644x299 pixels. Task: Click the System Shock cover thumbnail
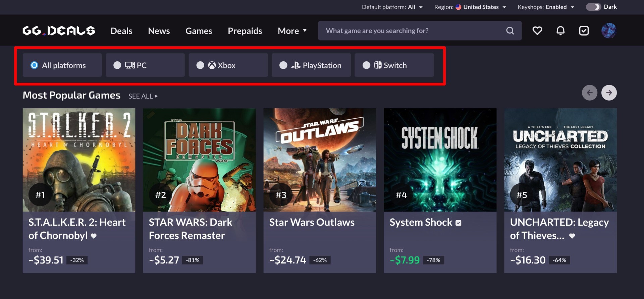coord(440,160)
